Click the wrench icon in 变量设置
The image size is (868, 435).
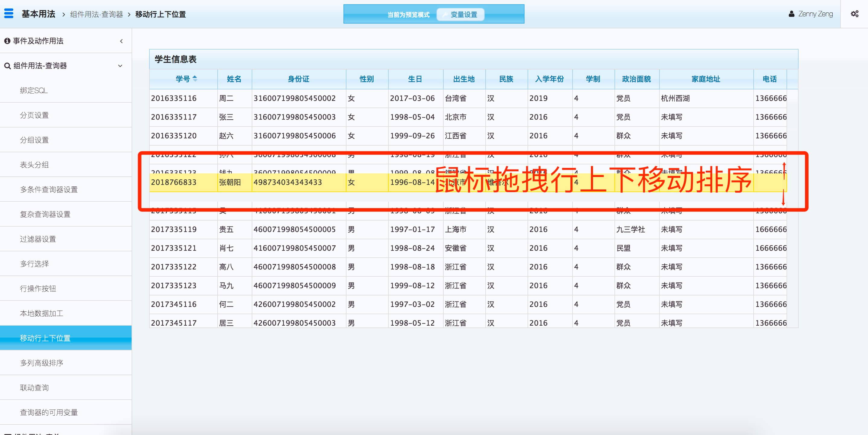[x=445, y=14]
